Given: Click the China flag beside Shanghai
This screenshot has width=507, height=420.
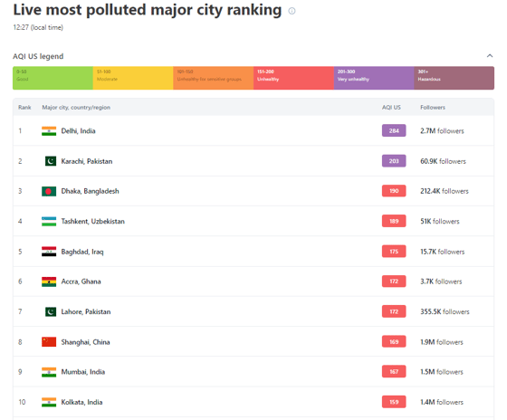Looking at the screenshot, I should click(49, 342).
